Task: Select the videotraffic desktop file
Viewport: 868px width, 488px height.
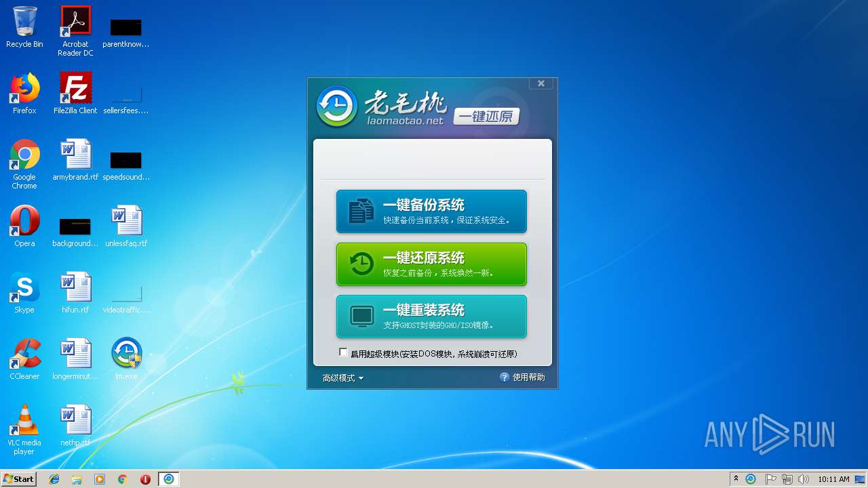Action: 126,297
